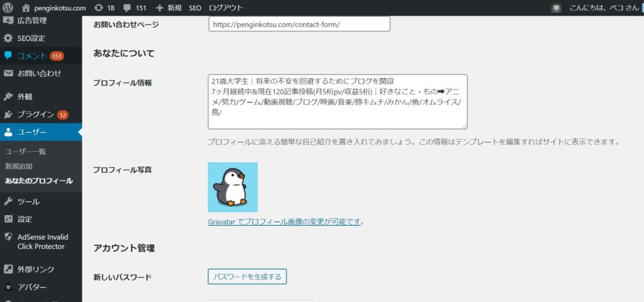644x302 pixels.
Task: Click ログアウト in the admin bar
Action: click(x=226, y=8)
